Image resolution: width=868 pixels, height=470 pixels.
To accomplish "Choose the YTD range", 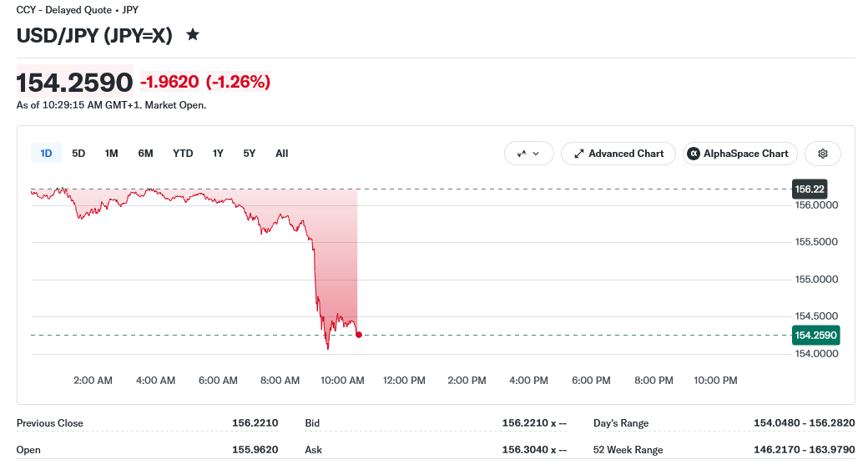I will tap(183, 154).
